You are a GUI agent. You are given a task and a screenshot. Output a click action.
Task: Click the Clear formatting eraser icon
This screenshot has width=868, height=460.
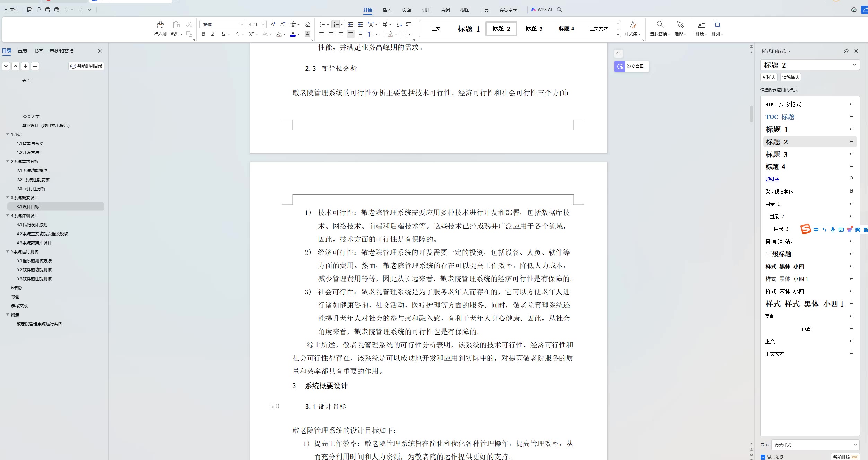coord(307,24)
